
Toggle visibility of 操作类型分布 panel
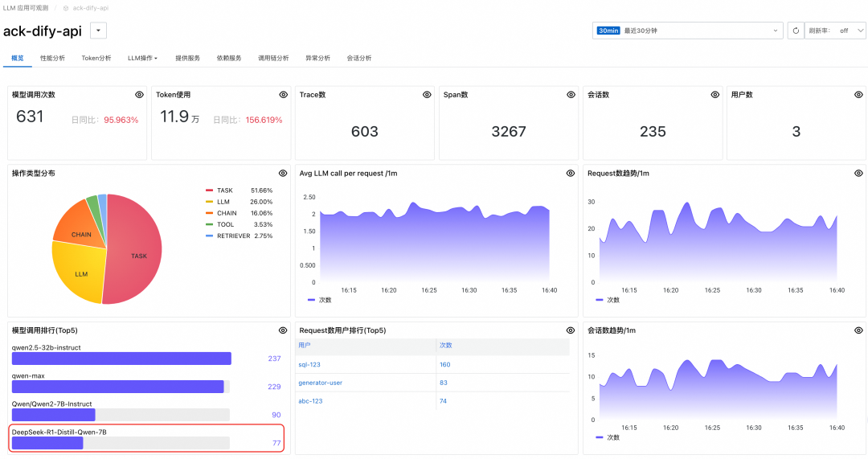[x=283, y=173]
